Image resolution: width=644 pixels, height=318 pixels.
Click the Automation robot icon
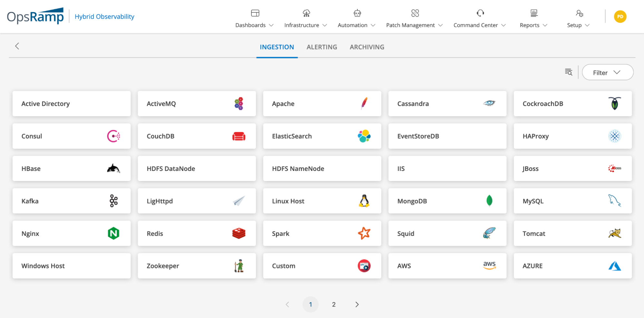point(356,13)
